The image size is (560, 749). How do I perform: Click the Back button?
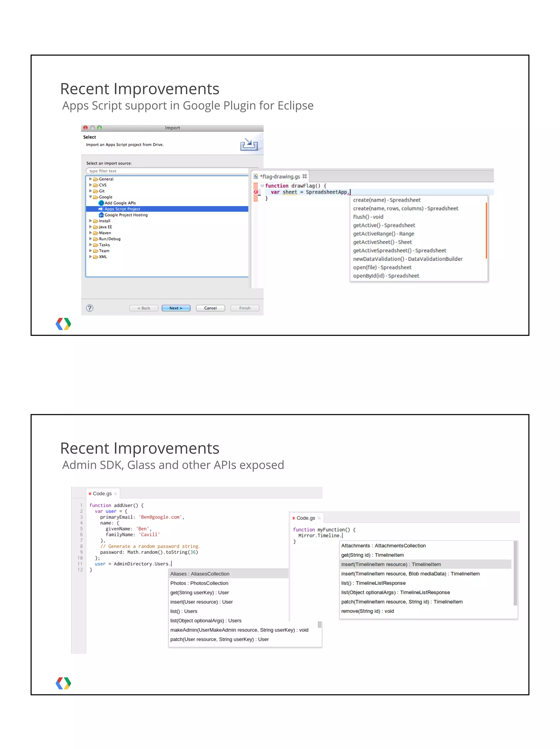click(x=144, y=308)
